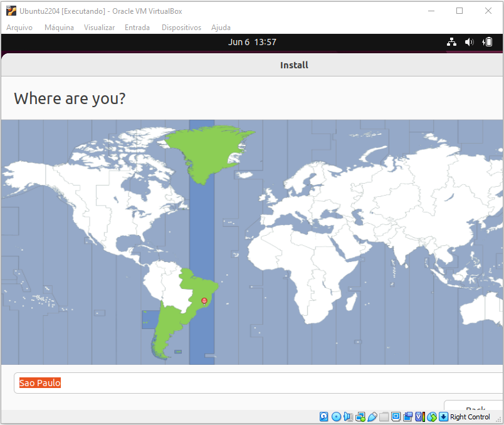Open the Dispositivos menu

pyautogui.click(x=181, y=28)
